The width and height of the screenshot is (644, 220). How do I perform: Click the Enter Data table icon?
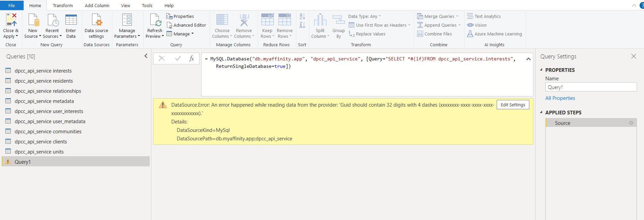coord(71,20)
